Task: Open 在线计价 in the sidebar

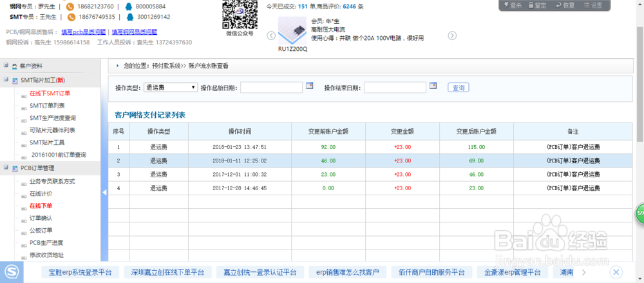Action: tap(41, 193)
